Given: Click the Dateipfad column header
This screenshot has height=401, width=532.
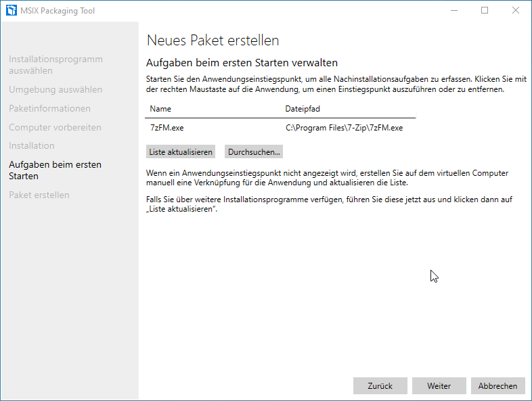Looking at the screenshot, I should coord(301,108).
